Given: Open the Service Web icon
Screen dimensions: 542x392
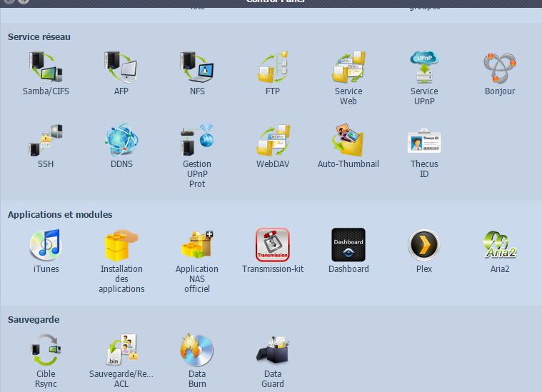Looking at the screenshot, I should tap(348, 67).
